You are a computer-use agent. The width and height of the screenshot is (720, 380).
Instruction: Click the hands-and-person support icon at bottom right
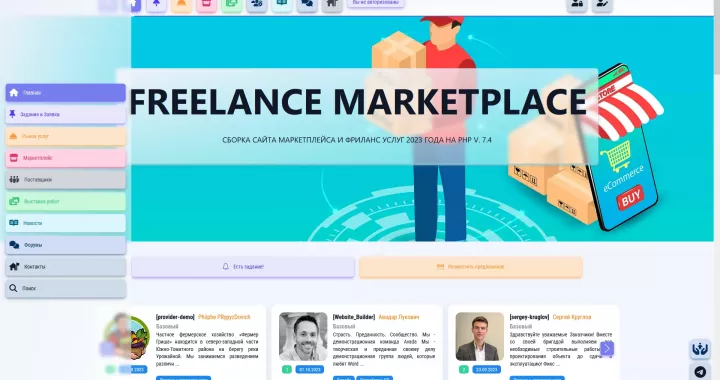(700, 350)
